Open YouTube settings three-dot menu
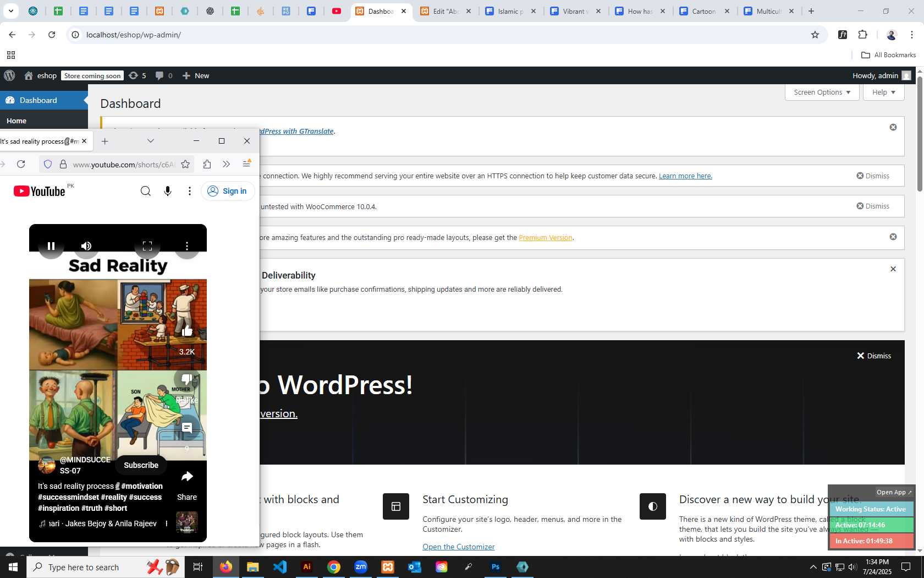 pyautogui.click(x=190, y=191)
